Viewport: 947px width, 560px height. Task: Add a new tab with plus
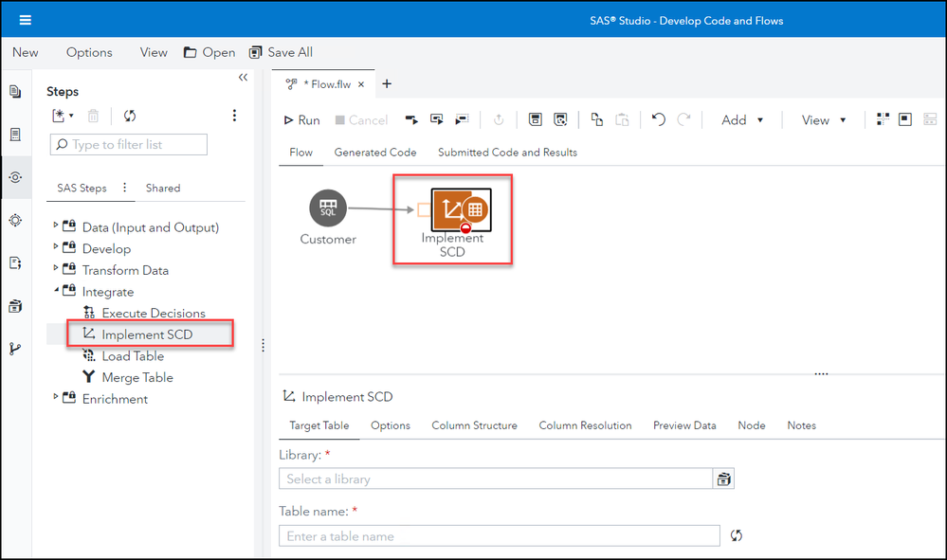pyautogui.click(x=387, y=84)
